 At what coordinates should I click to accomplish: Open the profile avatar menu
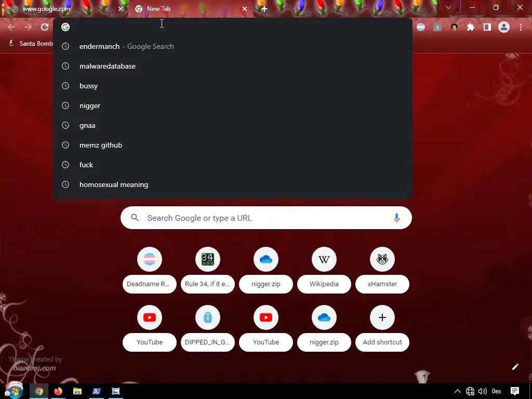(x=504, y=27)
